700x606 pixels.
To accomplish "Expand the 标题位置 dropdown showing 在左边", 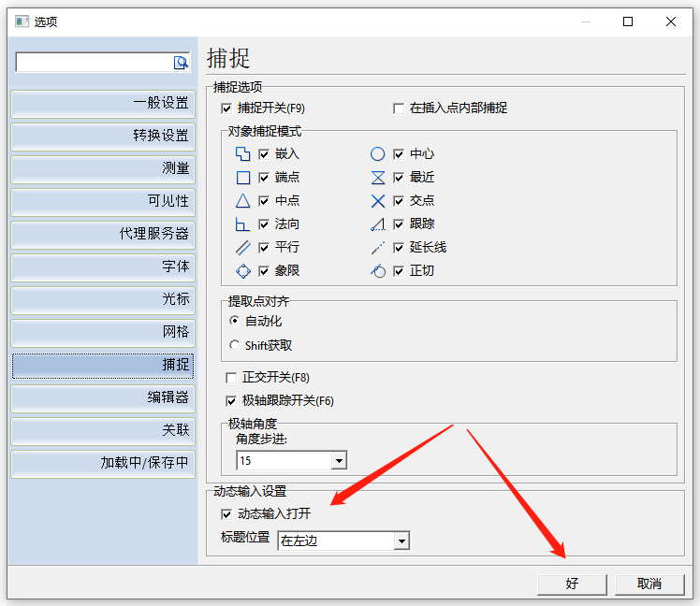I will (401, 541).
